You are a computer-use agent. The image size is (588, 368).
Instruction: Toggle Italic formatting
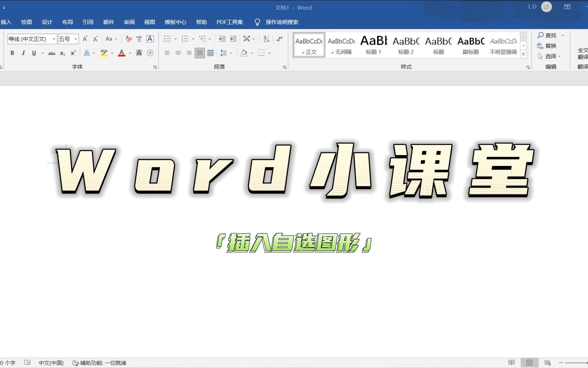(23, 53)
